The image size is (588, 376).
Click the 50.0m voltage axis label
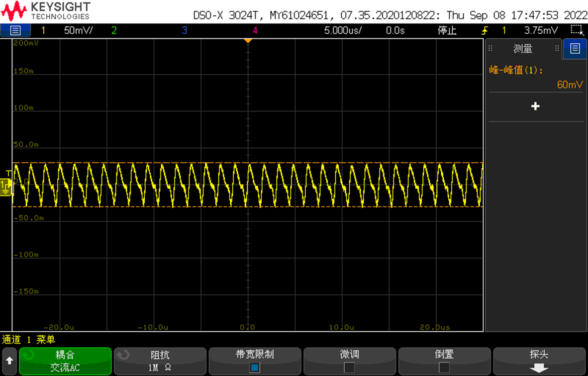(x=26, y=145)
